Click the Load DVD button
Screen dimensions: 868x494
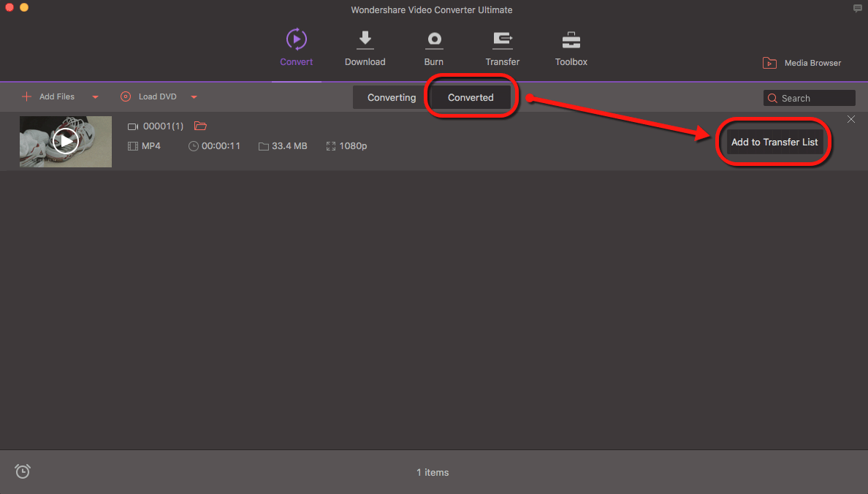coord(148,96)
